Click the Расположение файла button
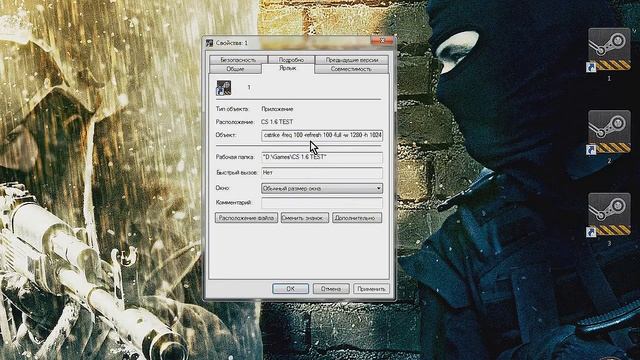 (246, 218)
